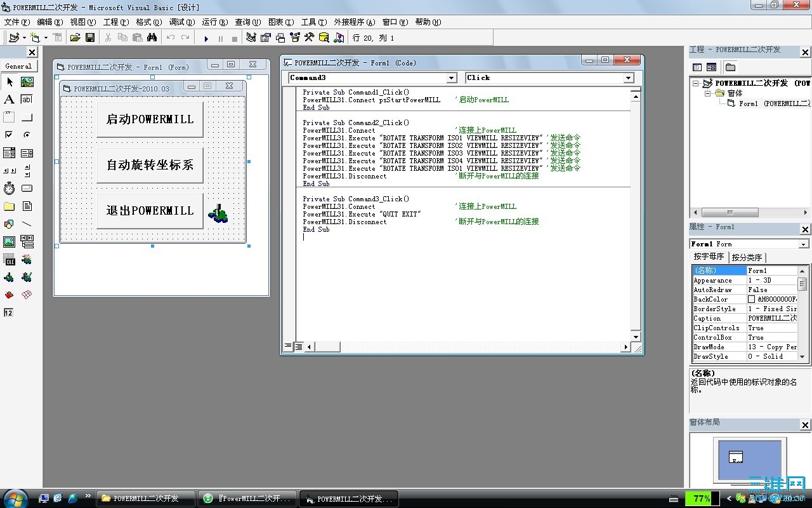The width and height of the screenshot is (812, 508).
Task: Click View Code in the Project Explorer
Action: coord(697,67)
